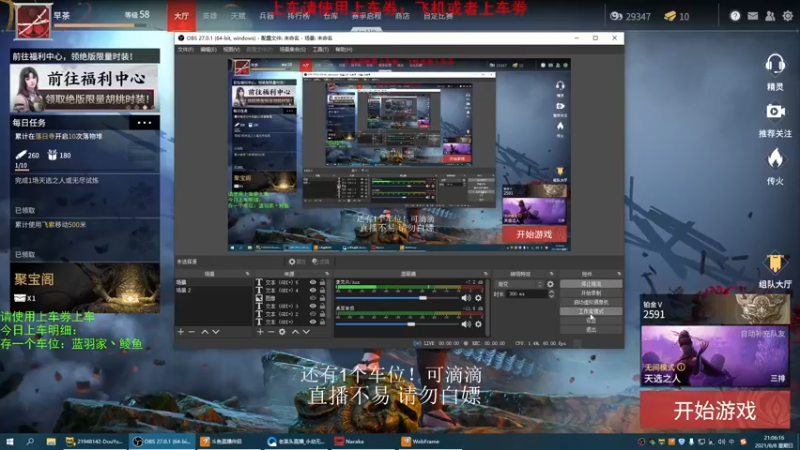The image size is (800, 450).
Task: Mute the desktop audio speaker in mixer
Action: 466,323
